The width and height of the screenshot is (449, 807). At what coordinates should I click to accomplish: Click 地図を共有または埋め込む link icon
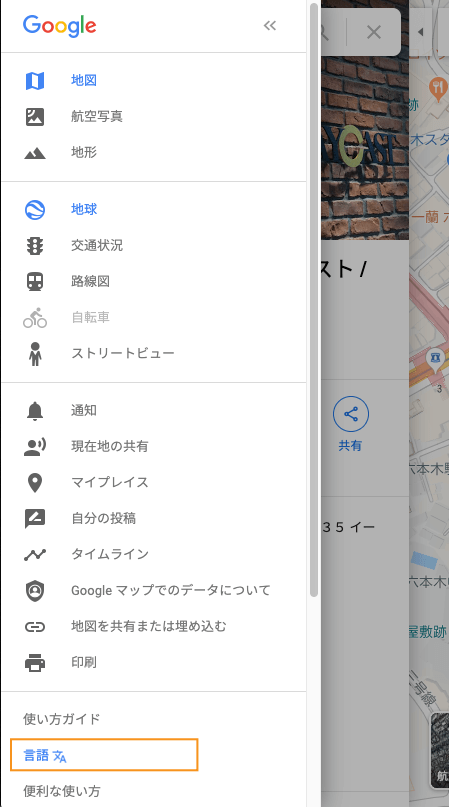(x=35, y=626)
